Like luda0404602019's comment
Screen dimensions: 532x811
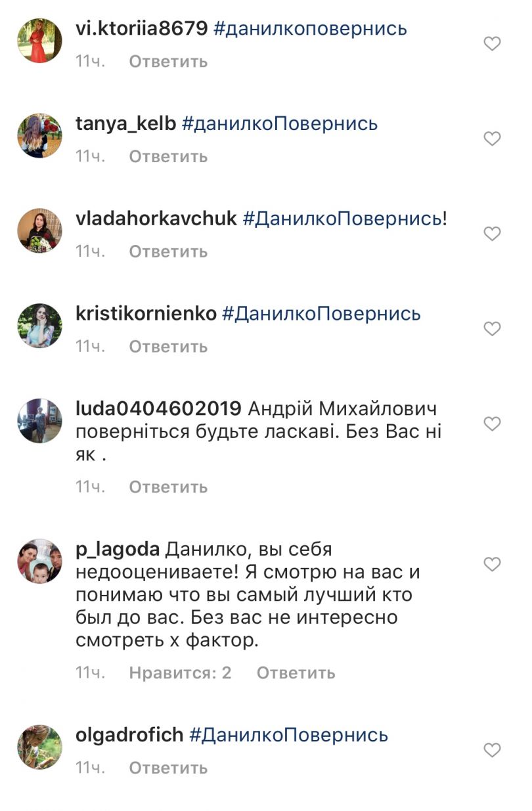[x=492, y=424]
